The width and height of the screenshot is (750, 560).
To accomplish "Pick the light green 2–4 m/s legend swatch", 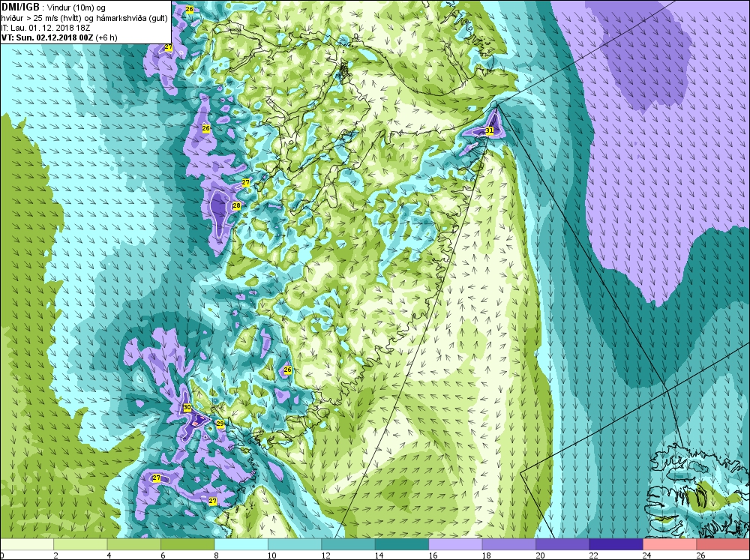I will (x=80, y=544).
